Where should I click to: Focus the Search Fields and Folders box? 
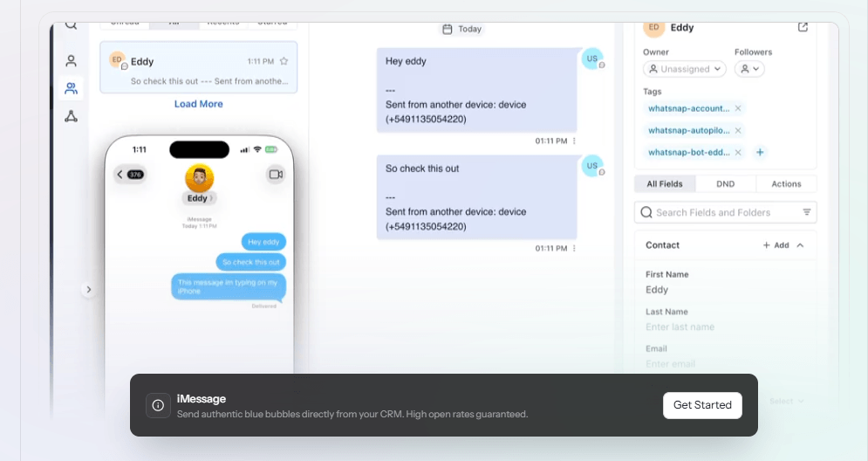pos(725,212)
